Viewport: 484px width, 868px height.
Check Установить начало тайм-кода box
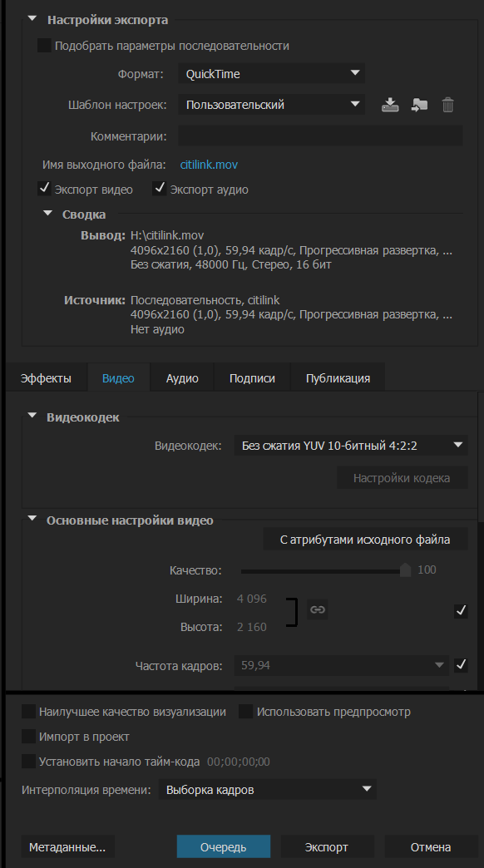click(28, 761)
